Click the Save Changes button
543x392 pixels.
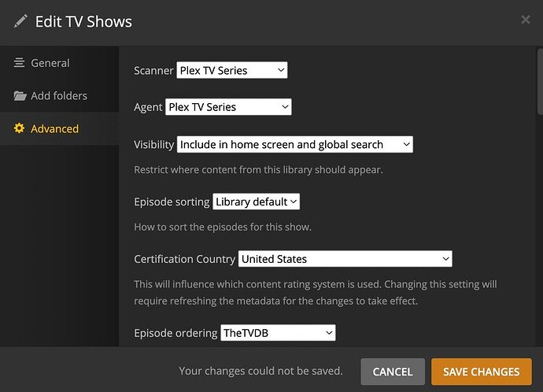pos(482,372)
